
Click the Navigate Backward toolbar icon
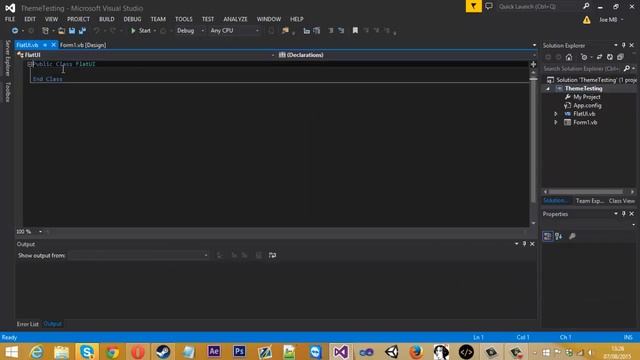tap(15, 31)
